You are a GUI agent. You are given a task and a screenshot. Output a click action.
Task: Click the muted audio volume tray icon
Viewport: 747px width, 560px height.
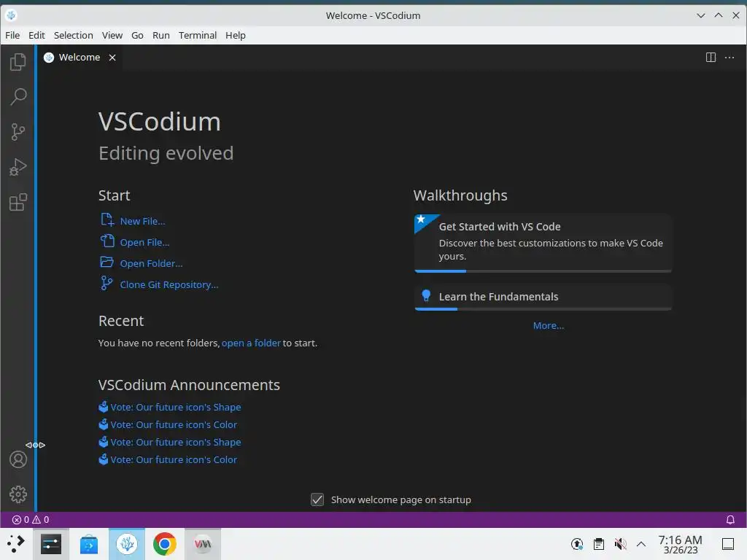pyautogui.click(x=620, y=544)
